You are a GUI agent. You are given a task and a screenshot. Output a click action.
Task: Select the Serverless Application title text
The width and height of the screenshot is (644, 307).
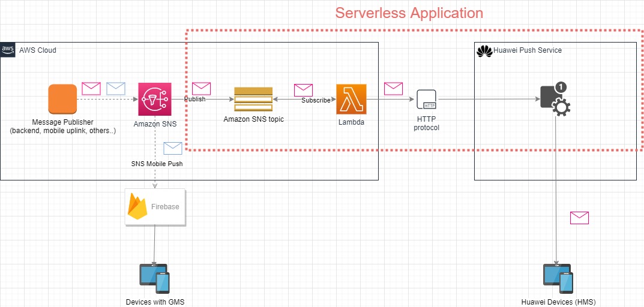click(x=409, y=13)
